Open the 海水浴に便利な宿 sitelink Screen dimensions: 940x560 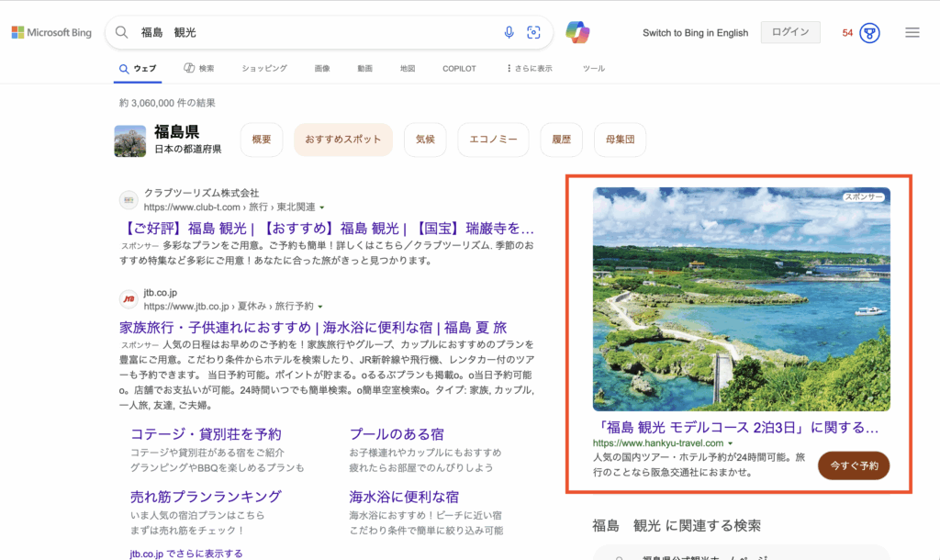[404, 497]
